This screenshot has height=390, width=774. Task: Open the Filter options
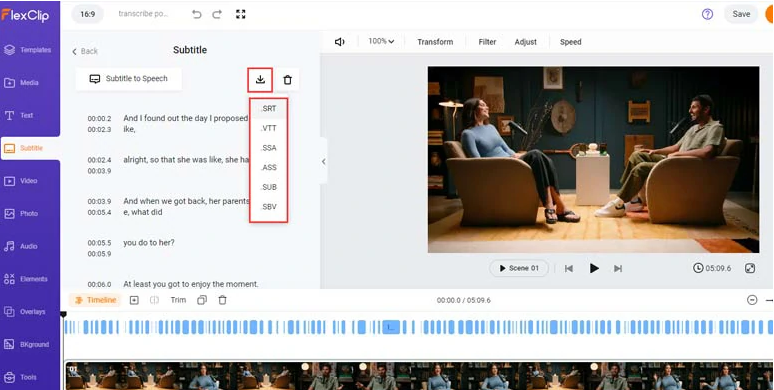pos(487,42)
